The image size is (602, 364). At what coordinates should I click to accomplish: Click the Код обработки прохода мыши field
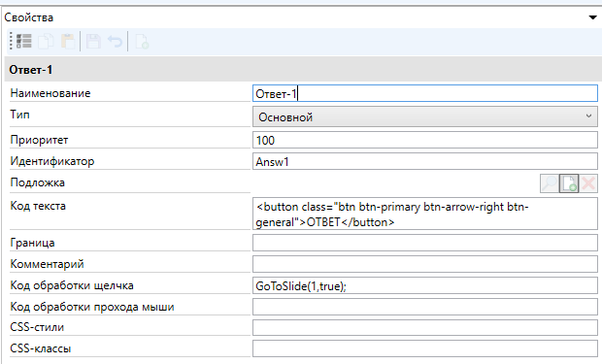(425, 307)
